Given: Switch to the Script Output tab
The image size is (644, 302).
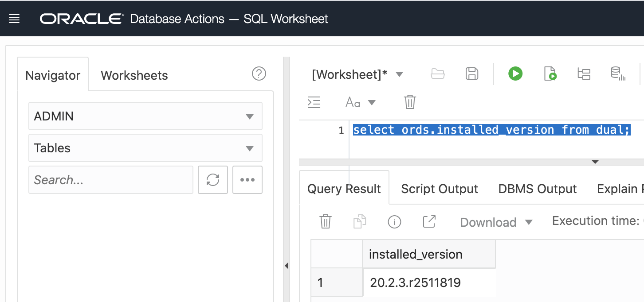Looking at the screenshot, I should 439,189.
